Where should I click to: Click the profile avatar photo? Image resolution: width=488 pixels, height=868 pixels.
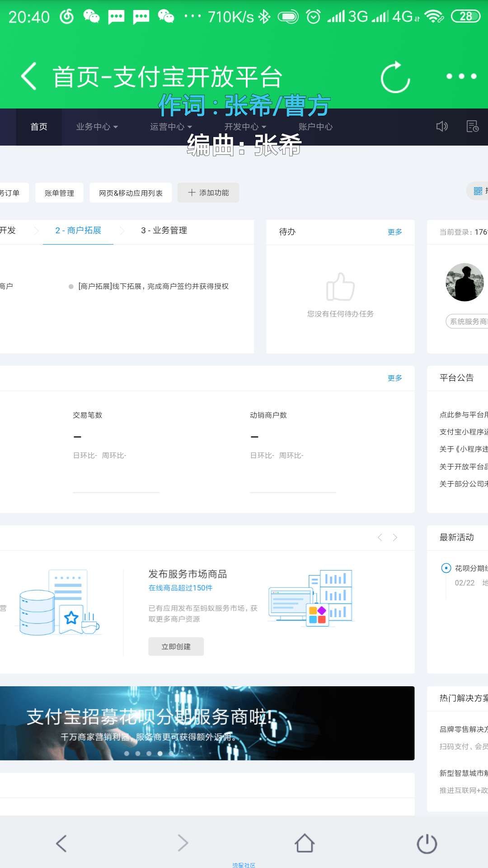[x=465, y=282]
